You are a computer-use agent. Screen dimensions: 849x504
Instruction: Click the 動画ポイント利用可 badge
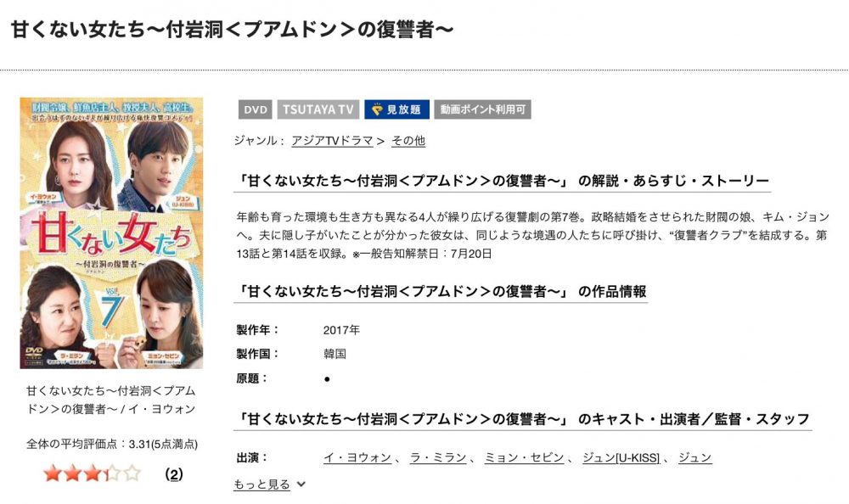tap(482, 109)
